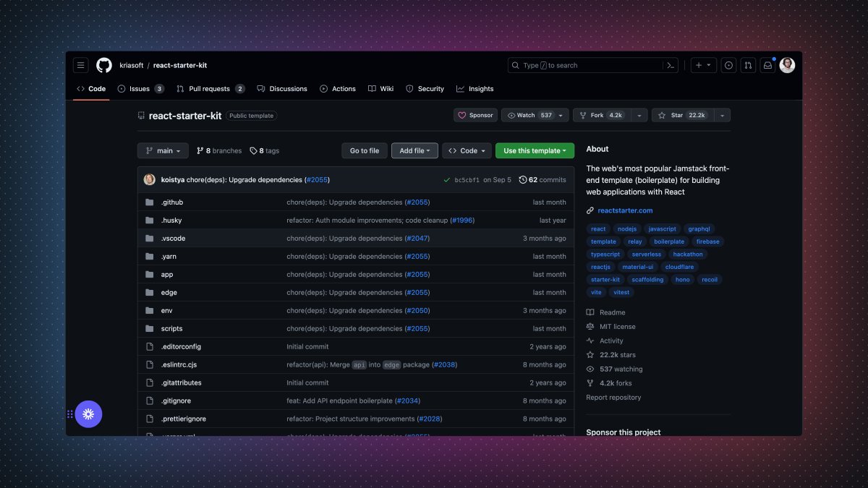Open #2038 link in .eslintrc.cjs row
This screenshot has width=868, height=488.
coord(444,365)
